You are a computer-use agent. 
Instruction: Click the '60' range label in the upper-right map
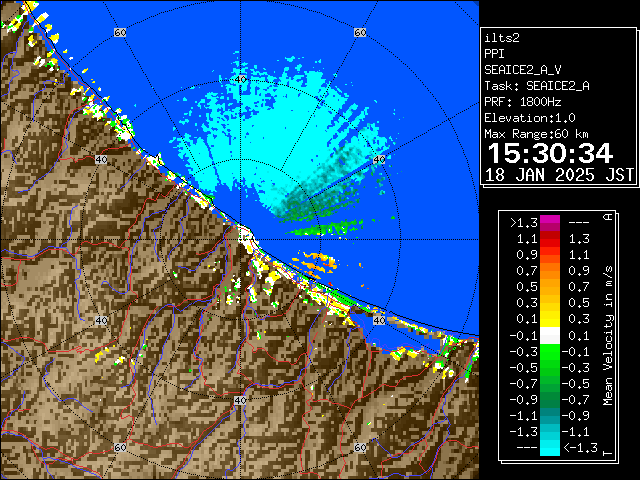point(360,32)
